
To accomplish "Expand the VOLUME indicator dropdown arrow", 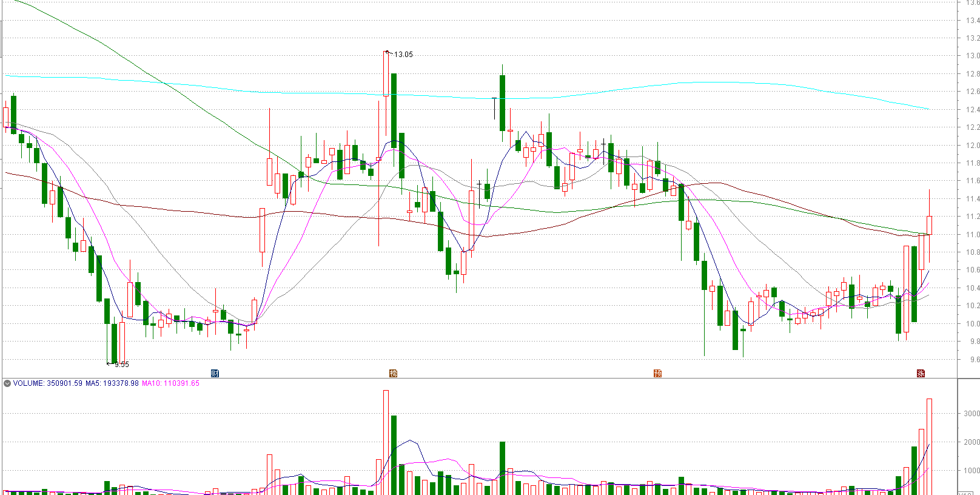I will click(7, 383).
